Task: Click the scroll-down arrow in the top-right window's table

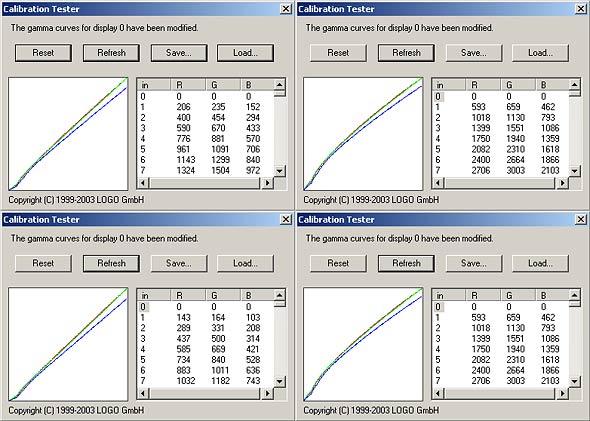Action: (575, 171)
